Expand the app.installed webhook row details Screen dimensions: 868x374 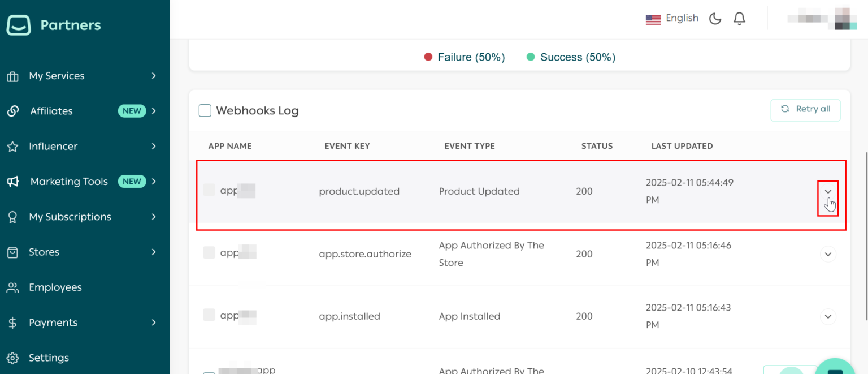[828, 316]
